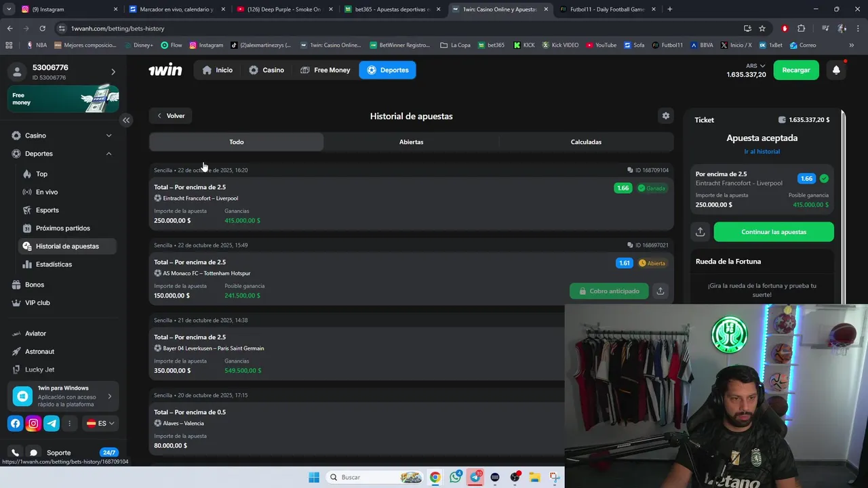Open the La Copa bookmarks folder
This screenshot has width=868, height=488.
[x=455, y=45]
